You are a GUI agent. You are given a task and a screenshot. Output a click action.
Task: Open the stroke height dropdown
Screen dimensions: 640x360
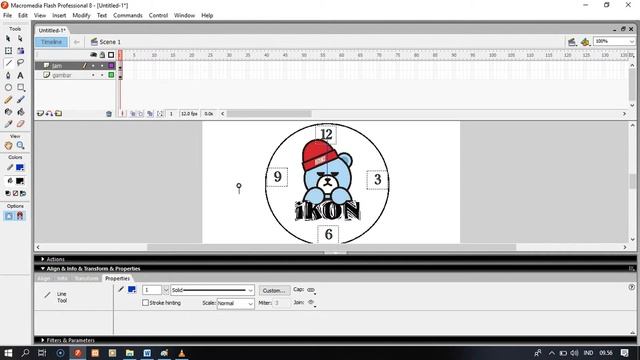[166, 290]
